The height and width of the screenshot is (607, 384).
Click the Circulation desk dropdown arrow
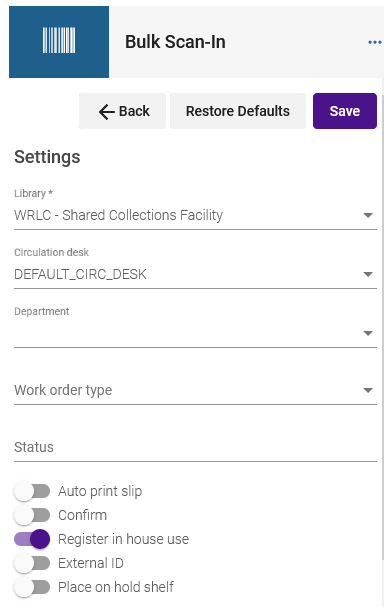tap(368, 274)
